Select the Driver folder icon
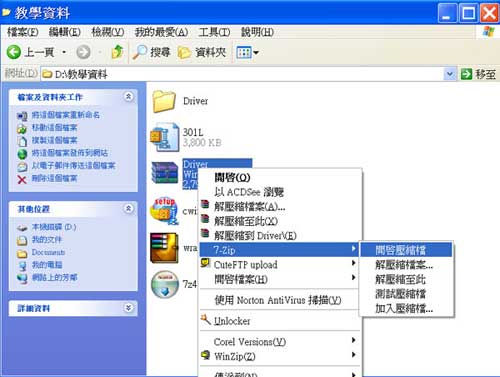Screen dimensions: 500x377 point(164,101)
